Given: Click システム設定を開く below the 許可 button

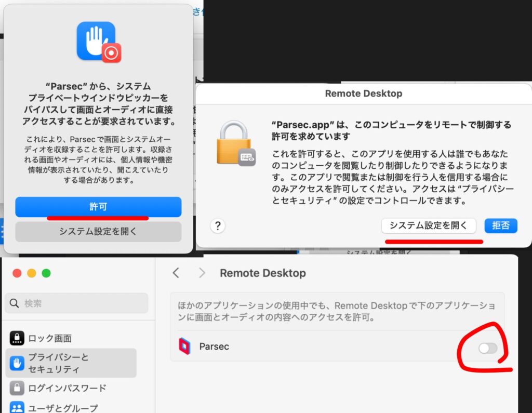Looking at the screenshot, I should pyautogui.click(x=98, y=232).
